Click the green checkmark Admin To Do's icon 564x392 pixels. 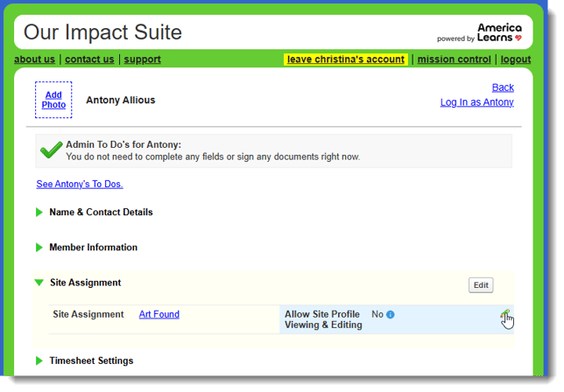(x=51, y=150)
